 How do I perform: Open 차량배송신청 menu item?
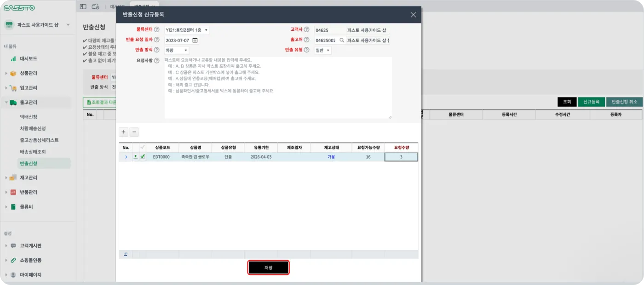click(33, 128)
